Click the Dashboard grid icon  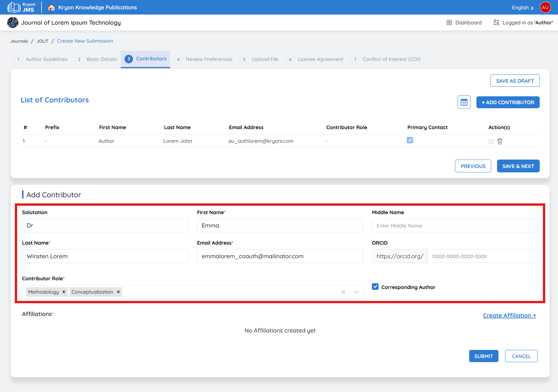pyautogui.click(x=449, y=23)
